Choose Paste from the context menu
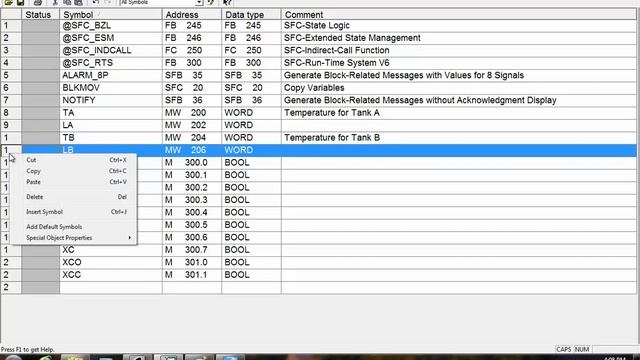 click(x=73, y=182)
